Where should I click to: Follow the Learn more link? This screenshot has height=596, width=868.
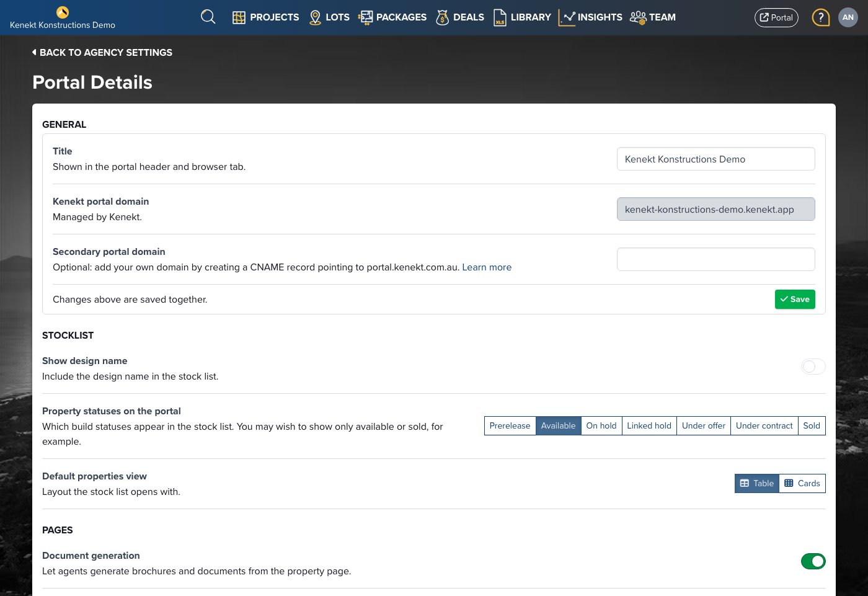pyautogui.click(x=487, y=267)
